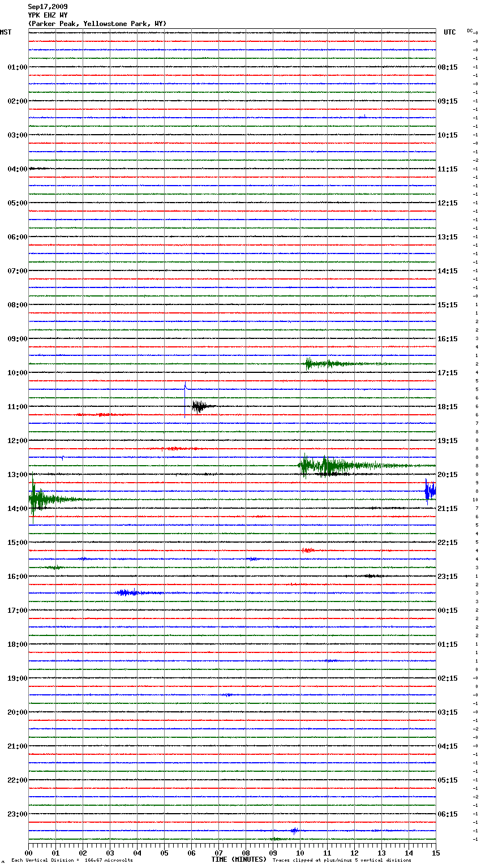Click the 02:15 UTC time label
Screen dimensions: 481x868
(x=448, y=678)
